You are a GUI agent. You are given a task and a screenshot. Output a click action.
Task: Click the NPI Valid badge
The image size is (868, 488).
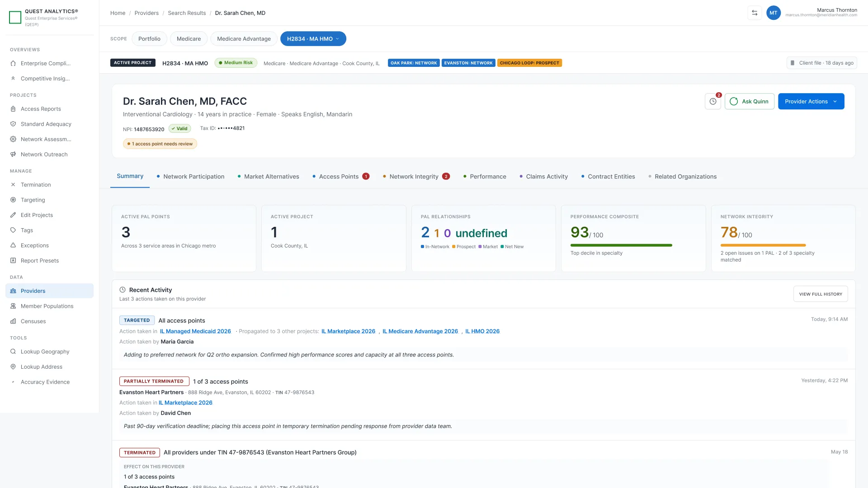179,129
